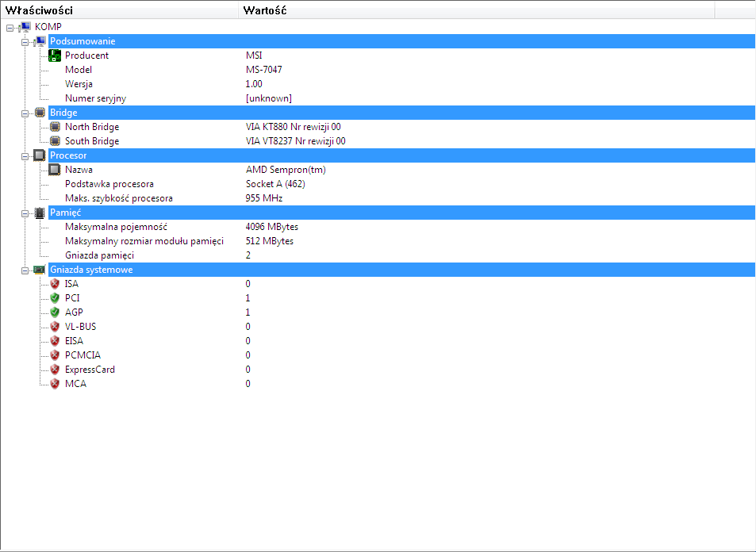756x552 pixels.
Task: Select the Podsumowanie header row
Action: (401, 41)
